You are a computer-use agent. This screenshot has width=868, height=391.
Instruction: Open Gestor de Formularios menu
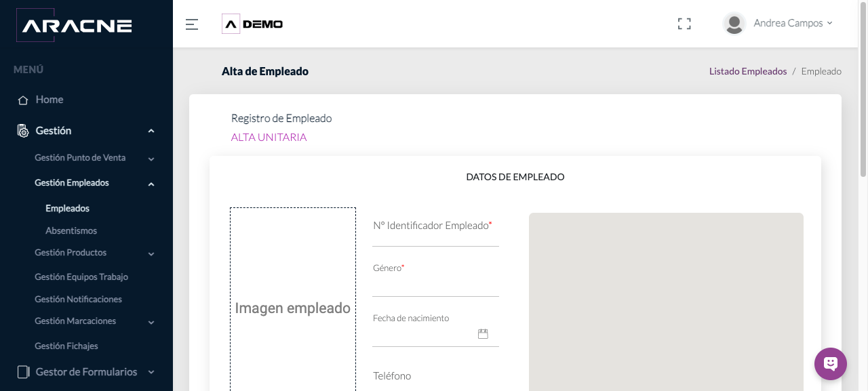tap(86, 372)
